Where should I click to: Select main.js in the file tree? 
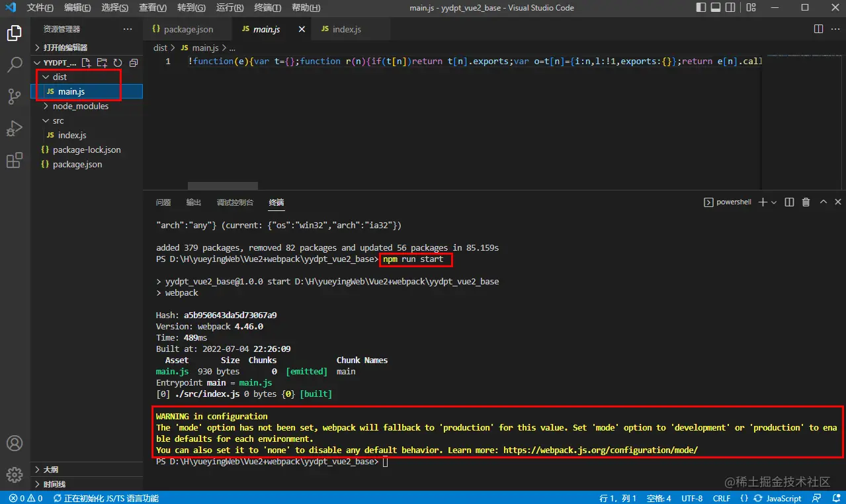point(87,91)
